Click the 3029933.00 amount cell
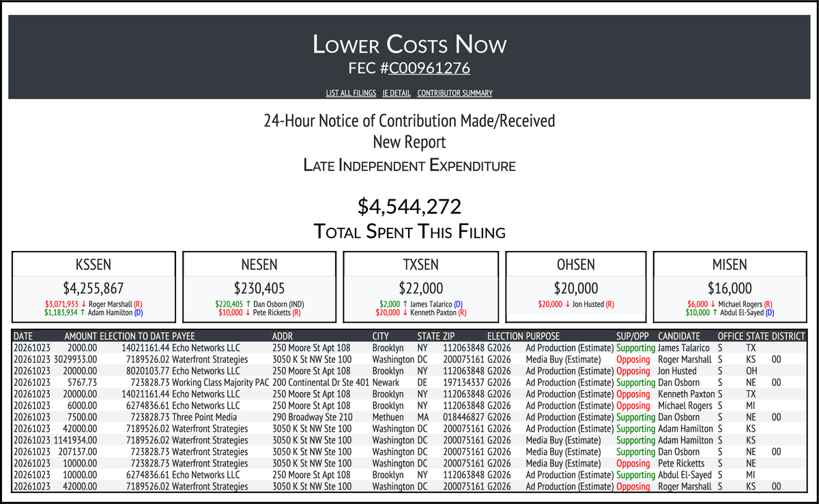The image size is (819, 504). 76,359
